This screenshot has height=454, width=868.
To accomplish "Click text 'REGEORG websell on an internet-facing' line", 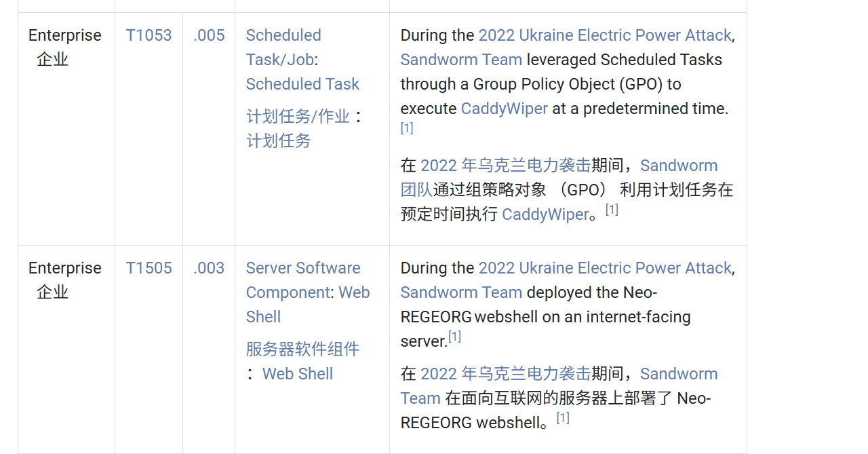I will (x=546, y=317).
